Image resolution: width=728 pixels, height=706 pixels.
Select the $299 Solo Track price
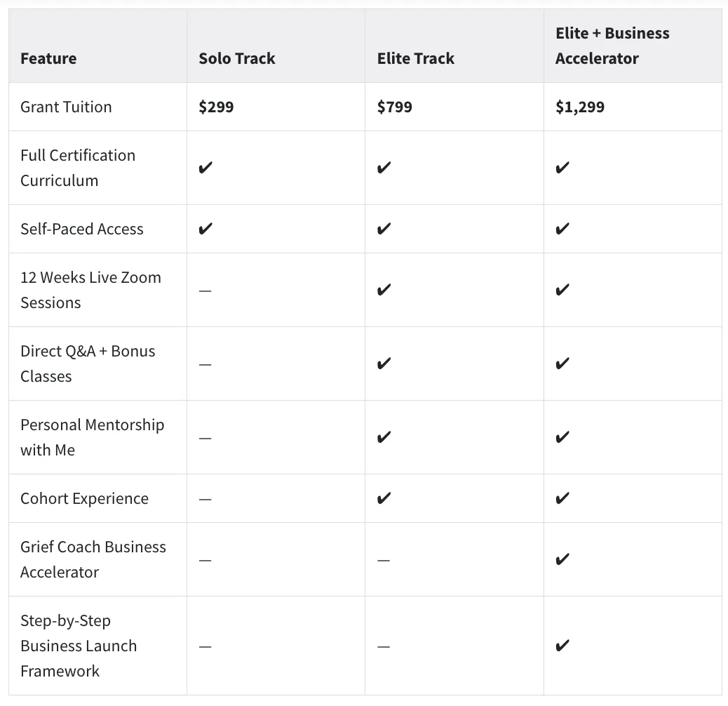216,107
